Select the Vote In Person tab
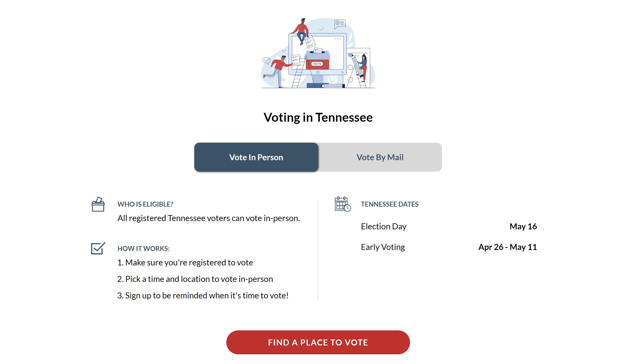The image size is (625, 364). (256, 157)
